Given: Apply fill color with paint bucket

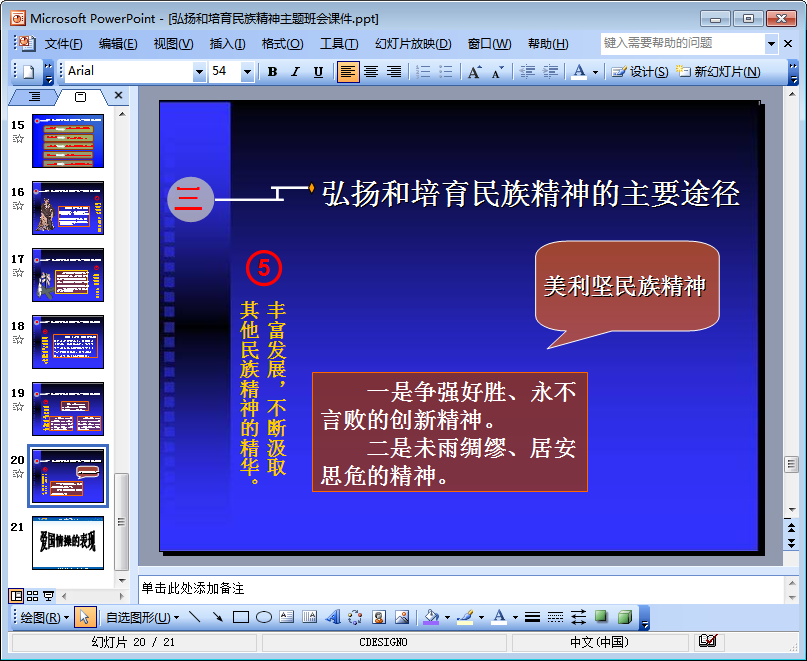Looking at the screenshot, I should [431, 617].
